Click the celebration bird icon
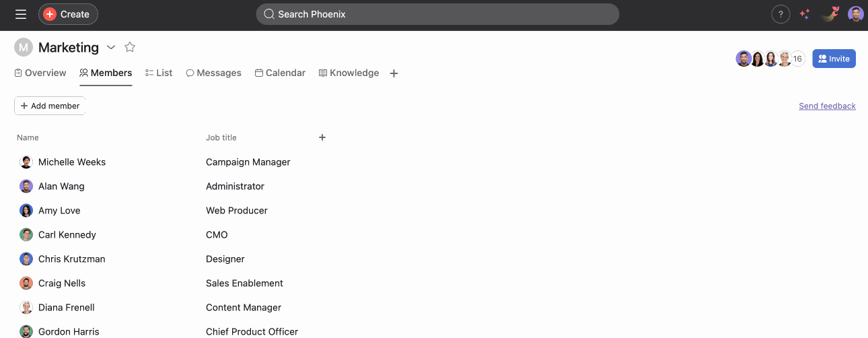The width and height of the screenshot is (868, 338). [830, 13]
